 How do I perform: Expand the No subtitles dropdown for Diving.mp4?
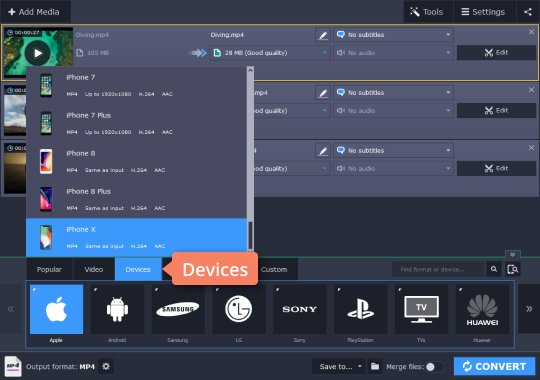coord(393,35)
